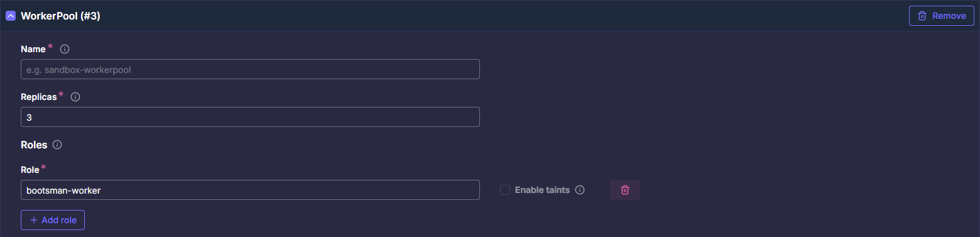This screenshot has width=980, height=237.
Task: Click the Enable taints label text
Action: coord(542,190)
